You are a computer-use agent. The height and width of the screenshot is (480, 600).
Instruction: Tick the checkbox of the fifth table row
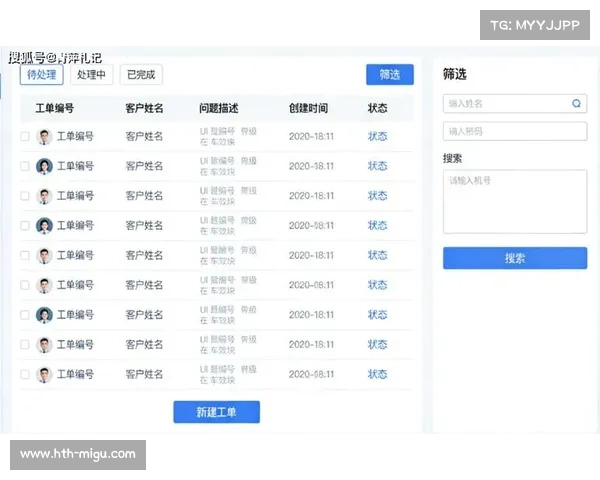(x=25, y=255)
